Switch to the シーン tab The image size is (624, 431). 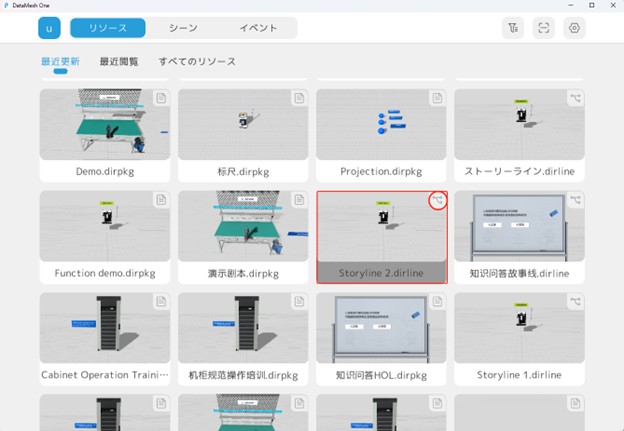tap(183, 28)
